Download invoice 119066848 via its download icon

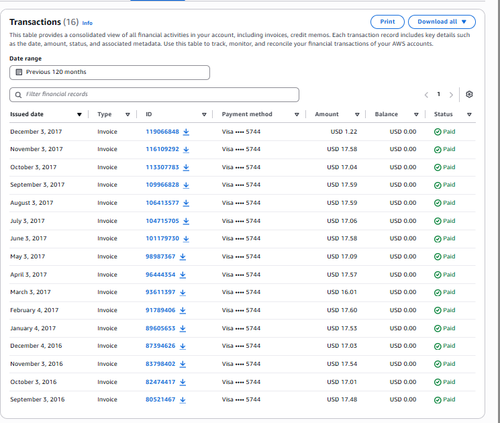[186, 132]
